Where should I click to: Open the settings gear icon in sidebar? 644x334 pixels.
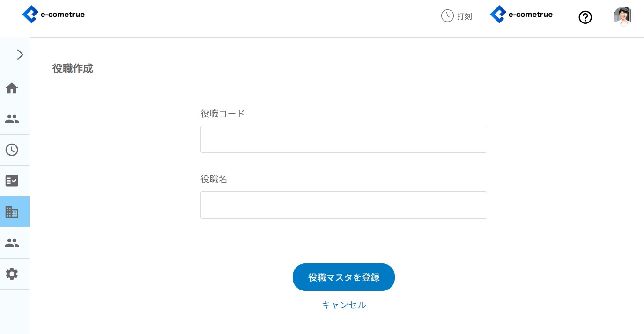[12, 274]
